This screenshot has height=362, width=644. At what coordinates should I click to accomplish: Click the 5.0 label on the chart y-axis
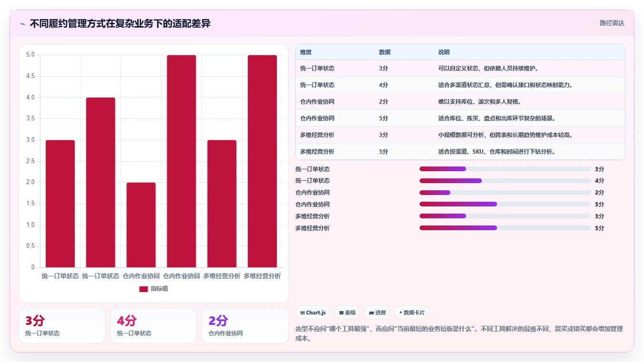tap(30, 55)
